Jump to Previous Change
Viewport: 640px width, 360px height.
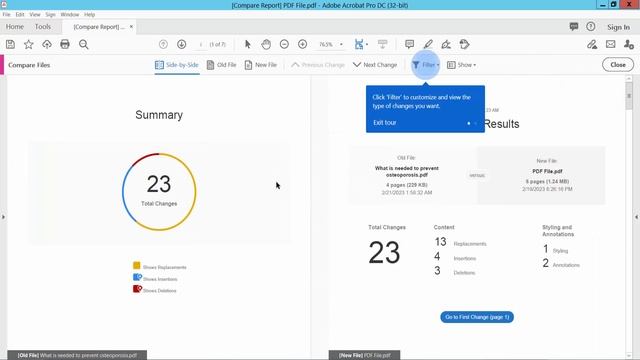click(318, 65)
